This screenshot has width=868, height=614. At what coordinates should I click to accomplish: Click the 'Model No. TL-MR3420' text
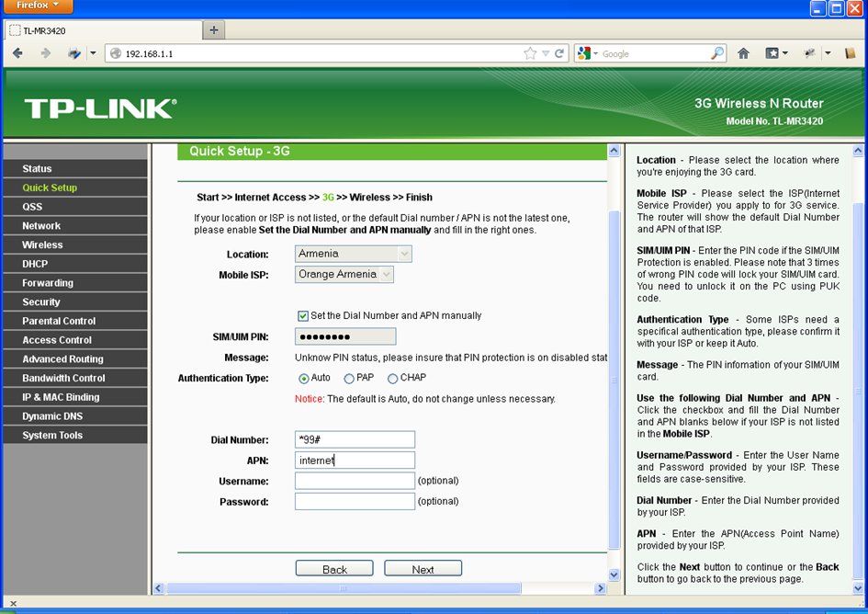pyautogui.click(x=774, y=120)
